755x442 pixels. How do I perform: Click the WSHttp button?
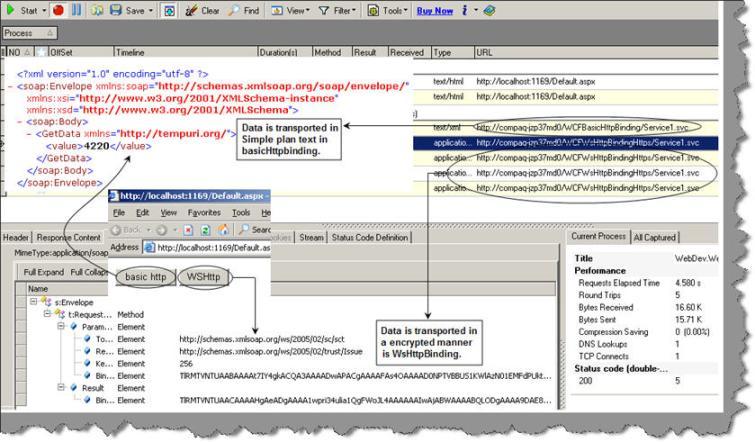[x=204, y=277]
